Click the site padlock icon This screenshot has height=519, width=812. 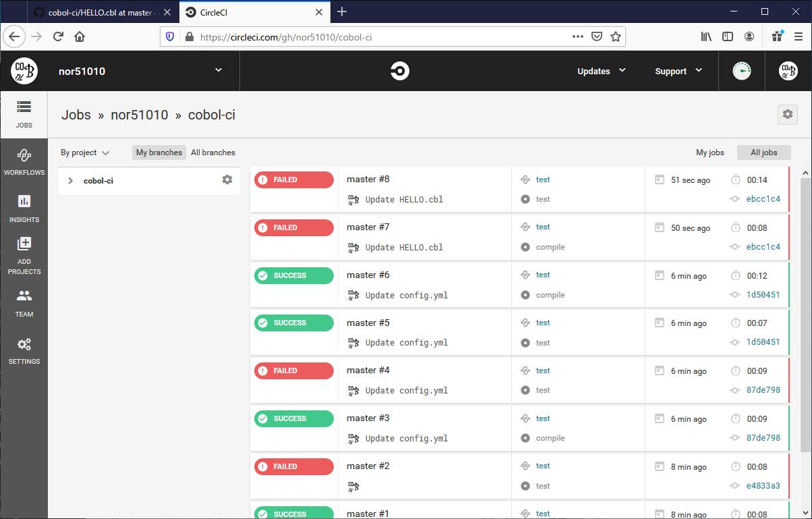coord(189,36)
